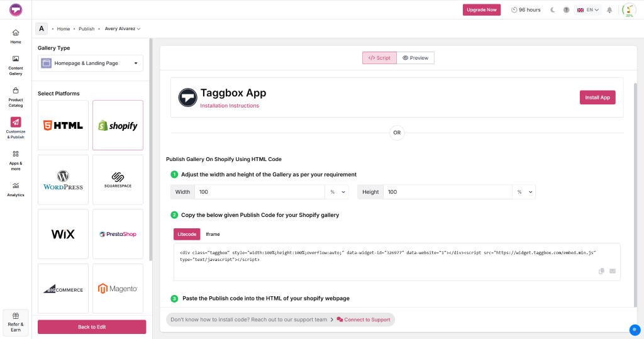The width and height of the screenshot is (644, 339).
Task: Focus the Height input field
Action: [x=448, y=192]
